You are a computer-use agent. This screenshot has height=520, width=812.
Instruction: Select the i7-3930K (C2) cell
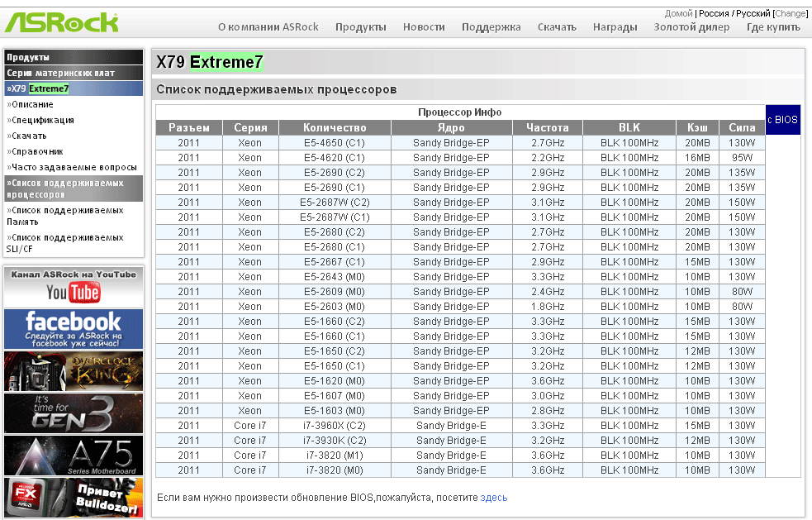(x=335, y=441)
